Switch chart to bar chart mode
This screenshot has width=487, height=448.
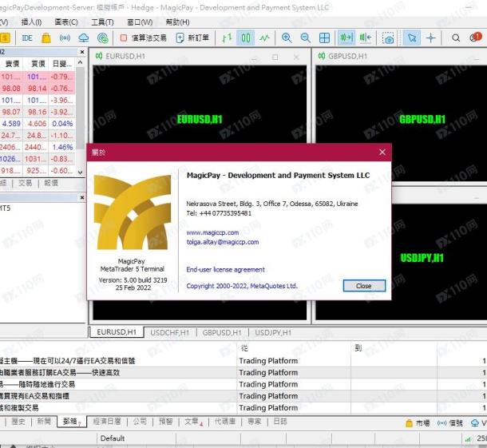pos(227,38)
